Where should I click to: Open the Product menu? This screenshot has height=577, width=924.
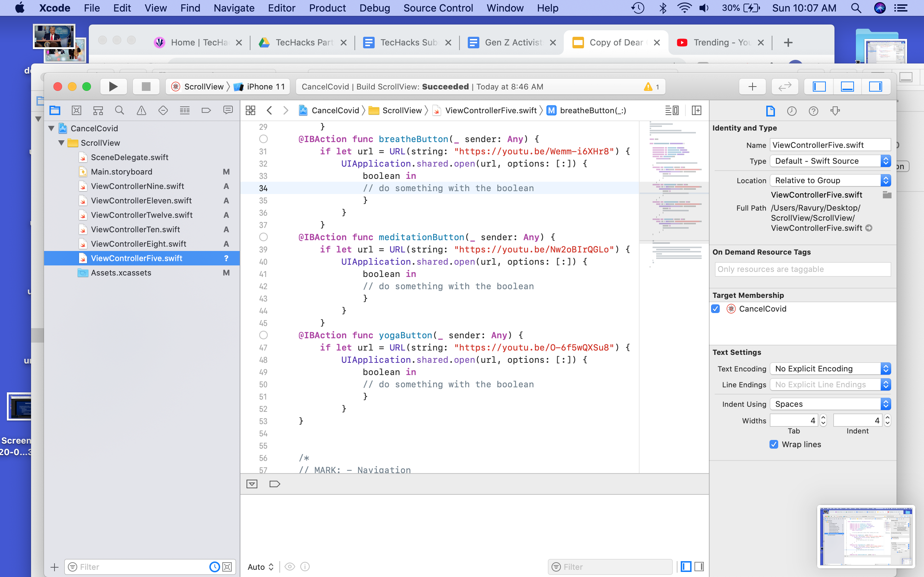[x=327, y=8]
